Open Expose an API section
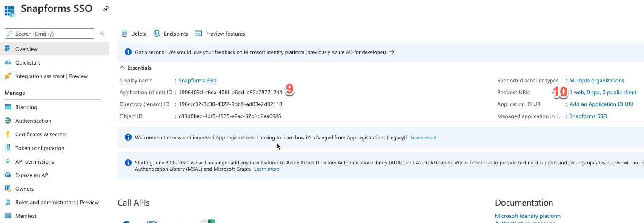 point(32,175)
